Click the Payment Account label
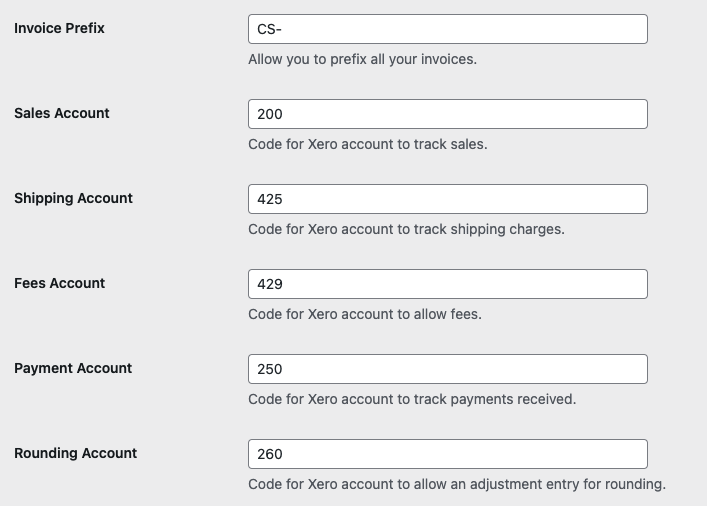Screen dimensions: 707x506 click(73, 368)
